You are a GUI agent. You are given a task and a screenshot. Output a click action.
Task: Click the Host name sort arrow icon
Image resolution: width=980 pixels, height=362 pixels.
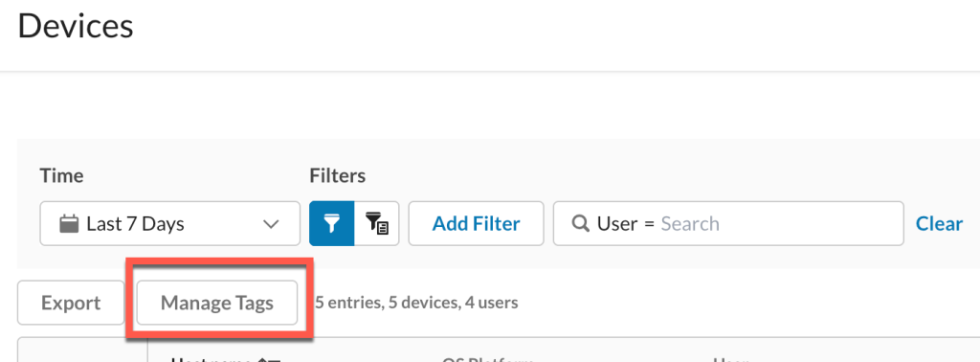click(x=271, y=361)
